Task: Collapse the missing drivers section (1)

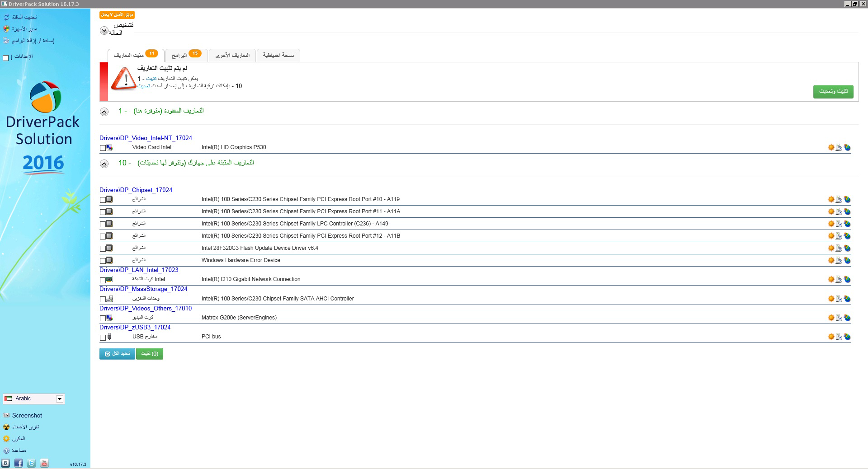Action: point(104,112)
